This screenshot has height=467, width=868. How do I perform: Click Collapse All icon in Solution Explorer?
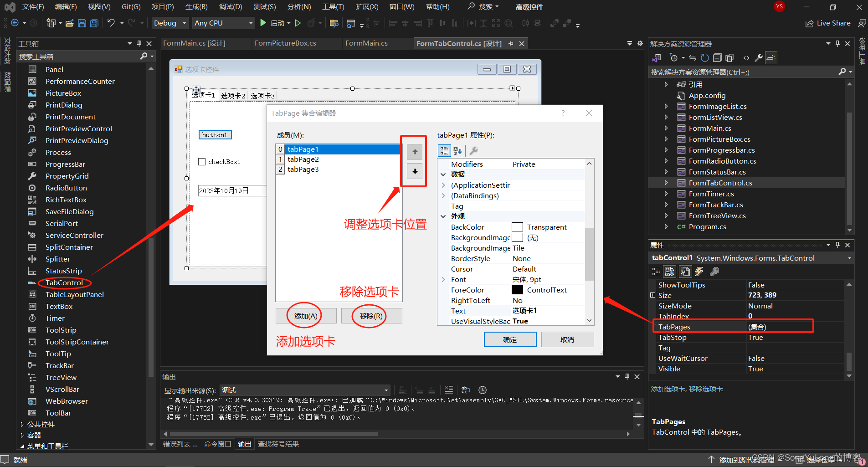tap(717, 58)
